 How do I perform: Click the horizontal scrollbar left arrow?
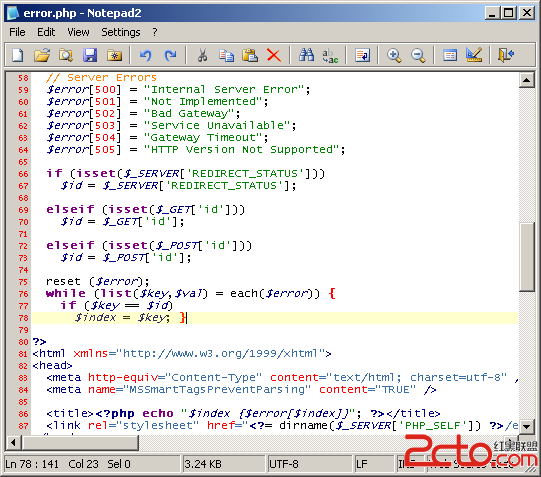click(13, 442)
